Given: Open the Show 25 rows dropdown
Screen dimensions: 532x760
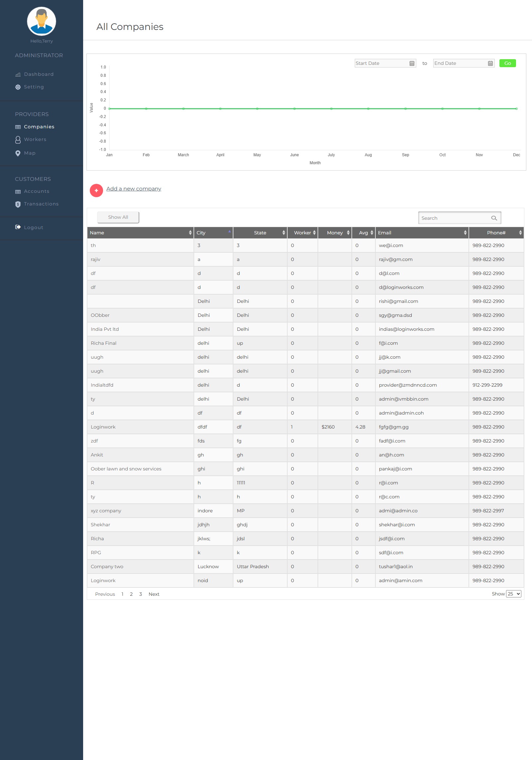Looking at the screenshot, I should click(513, 594).
